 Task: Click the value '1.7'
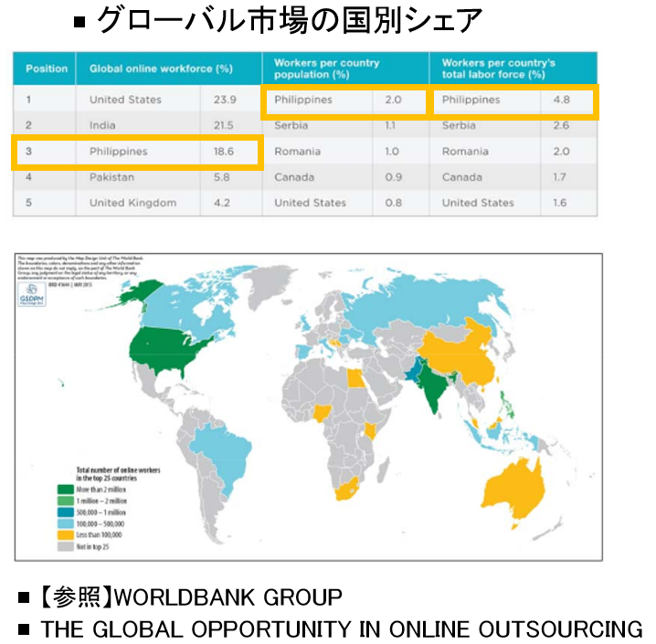pyautogui.click(x=559, y=177)
